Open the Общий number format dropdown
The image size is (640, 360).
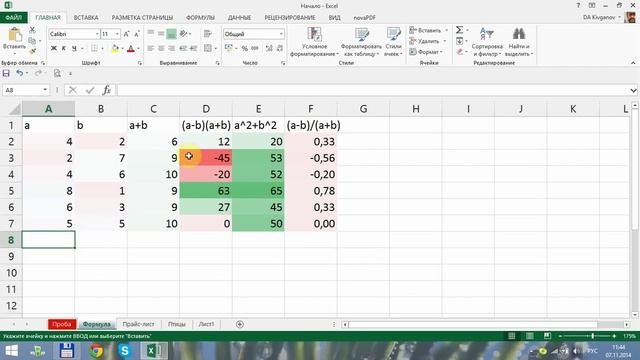(x=281, y=34)
